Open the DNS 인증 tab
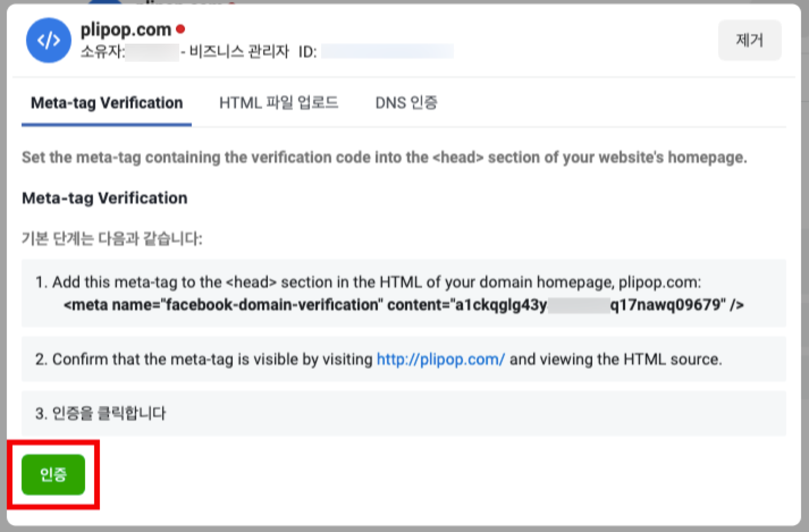Image resolution: width=809 pixels, height=532 pixels. 406,103
